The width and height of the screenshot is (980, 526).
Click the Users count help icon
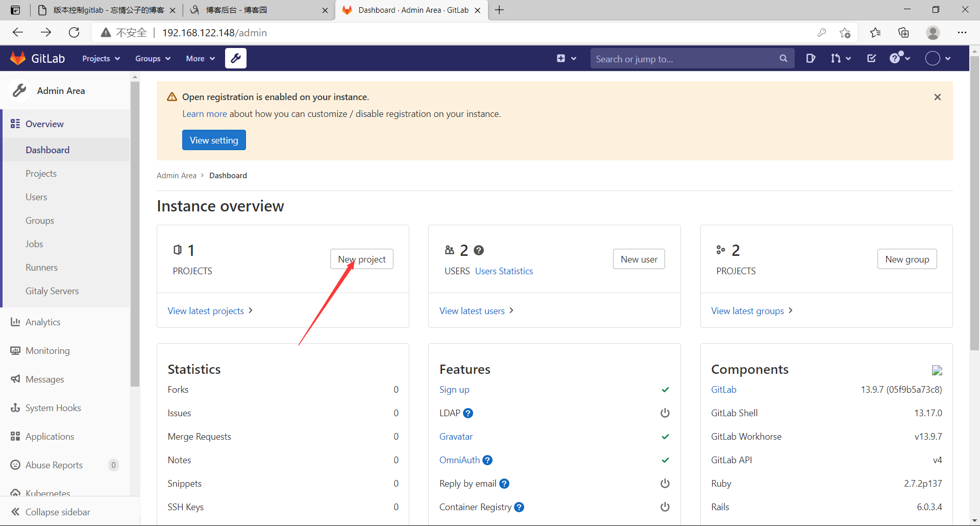(x=479, y=250)
